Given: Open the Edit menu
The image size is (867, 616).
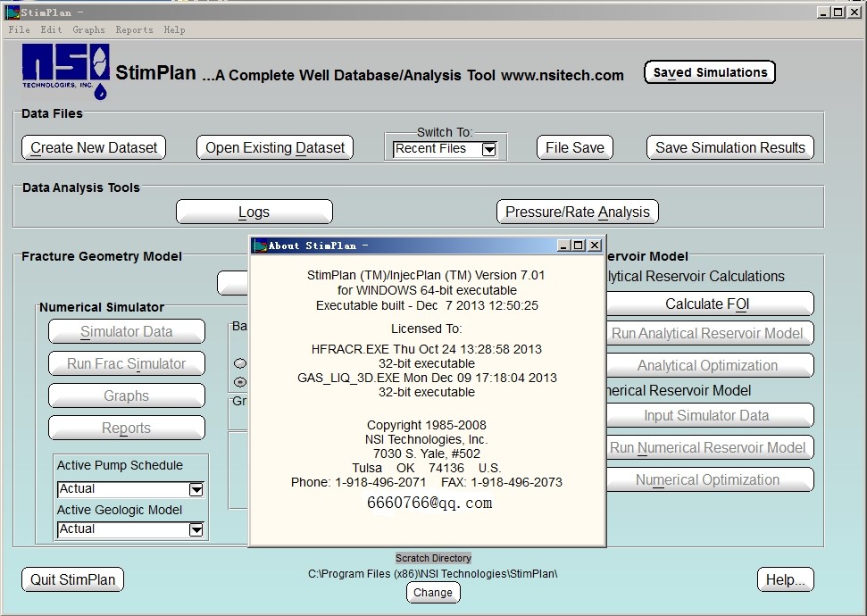Looking at the screenshot, I should tap(51, 29).
